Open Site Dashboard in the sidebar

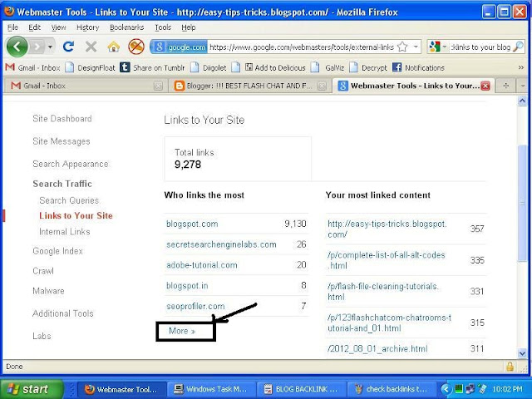[62, 118]
